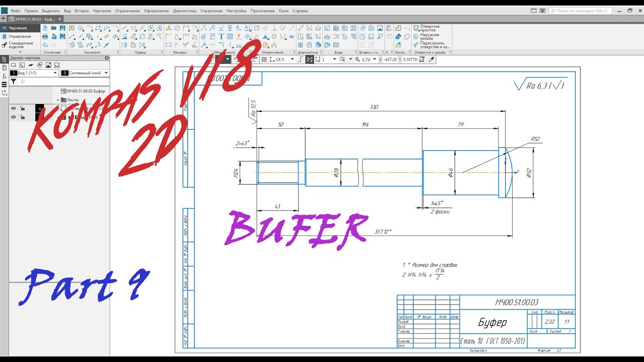The image size is (644, 362).
Task: Open the zoom scale 0.758 dropdown
Action: [x=374, y=59]
